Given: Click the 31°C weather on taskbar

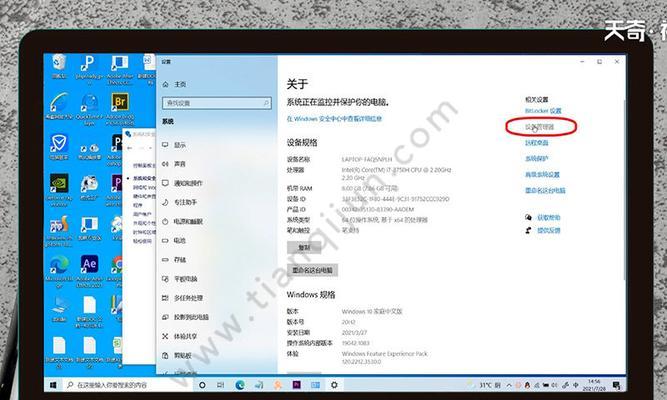Looking at the screenshot, I should tap(486, 385).
